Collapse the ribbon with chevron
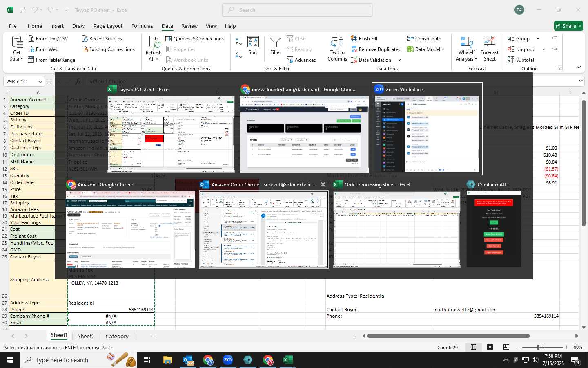This screenshot has height=368, width=588. pos(579,67)
